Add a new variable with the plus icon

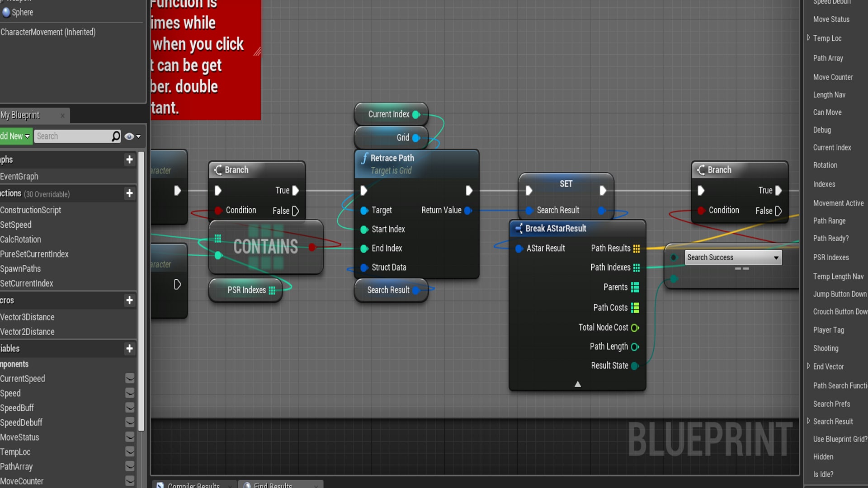coord(129,348)
